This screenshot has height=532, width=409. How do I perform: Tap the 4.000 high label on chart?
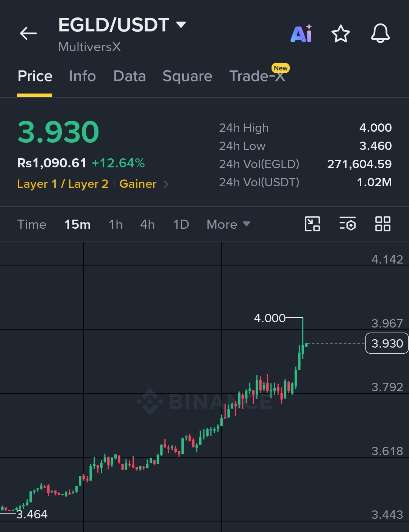(270, 318)
